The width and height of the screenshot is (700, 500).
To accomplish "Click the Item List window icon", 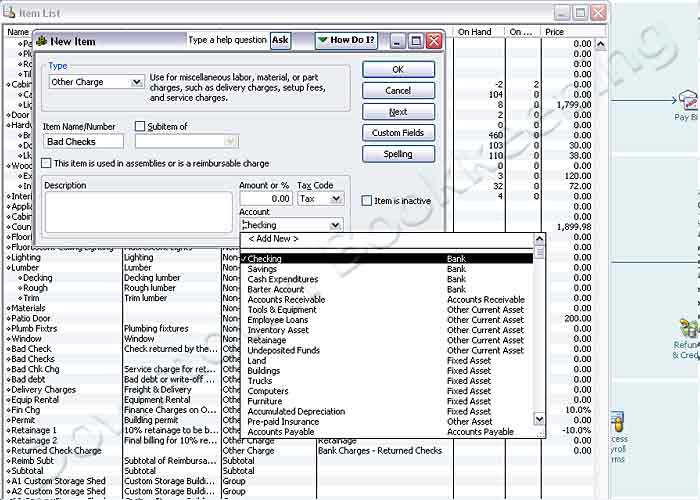I will [9, 12].
